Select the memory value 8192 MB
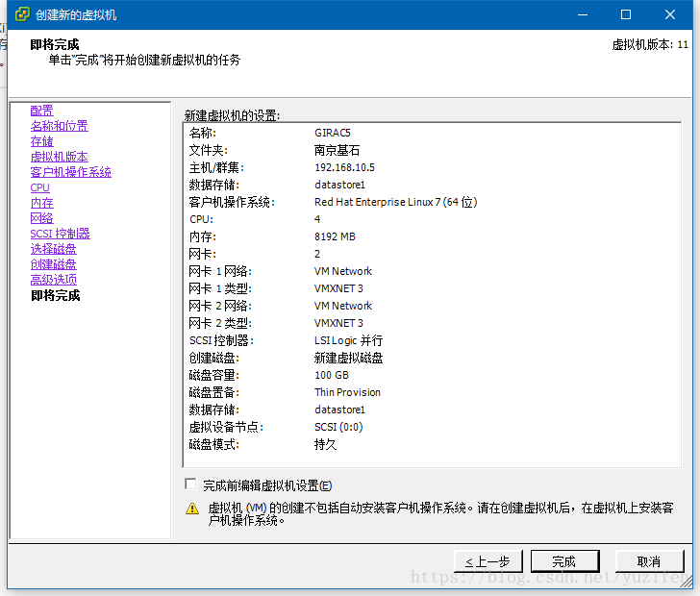This screenshot has height=596, width=700. coord(335,236)
